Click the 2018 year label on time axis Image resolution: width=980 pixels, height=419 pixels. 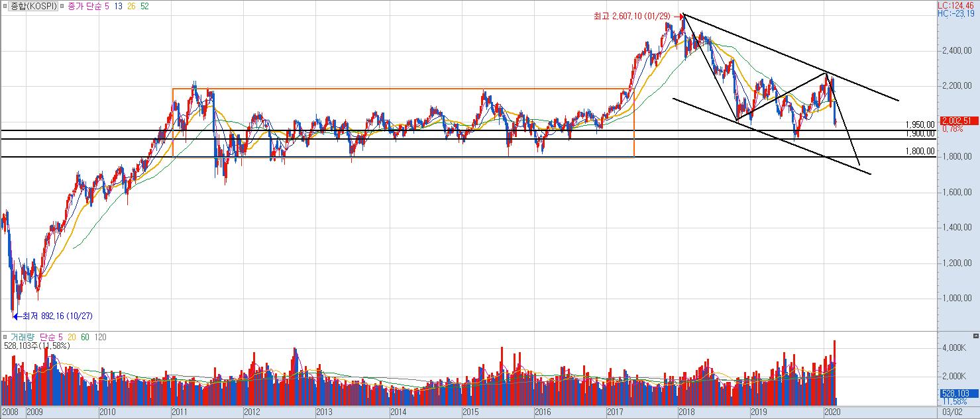[x=687, y=412]
